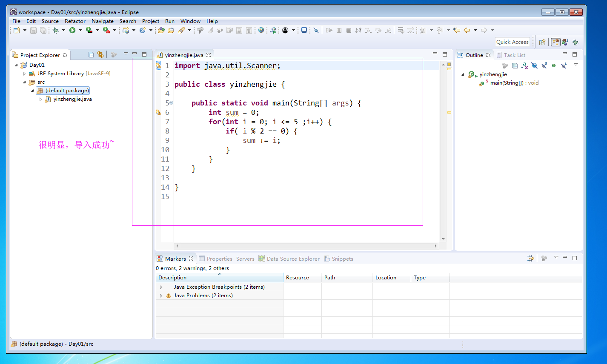This screenshot has height=364, width=607.
Task: Click the Open Perspective icon
Action: point(542,42)
